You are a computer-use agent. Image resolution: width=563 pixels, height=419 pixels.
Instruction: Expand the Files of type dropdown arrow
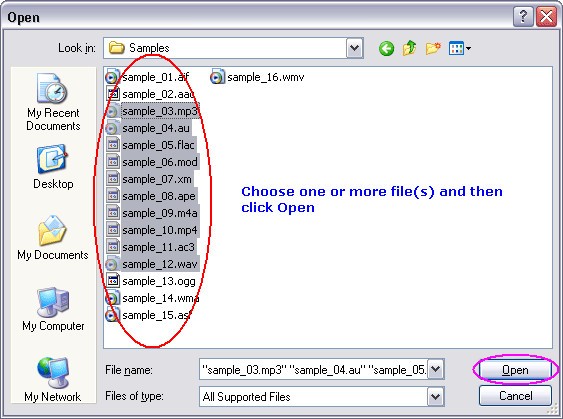pos(436,396)
